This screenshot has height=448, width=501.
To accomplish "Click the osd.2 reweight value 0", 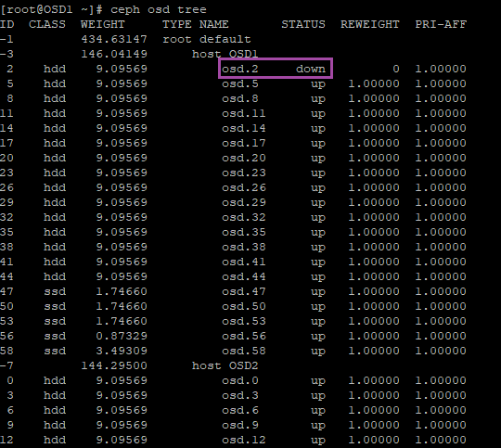I will 396,69.
